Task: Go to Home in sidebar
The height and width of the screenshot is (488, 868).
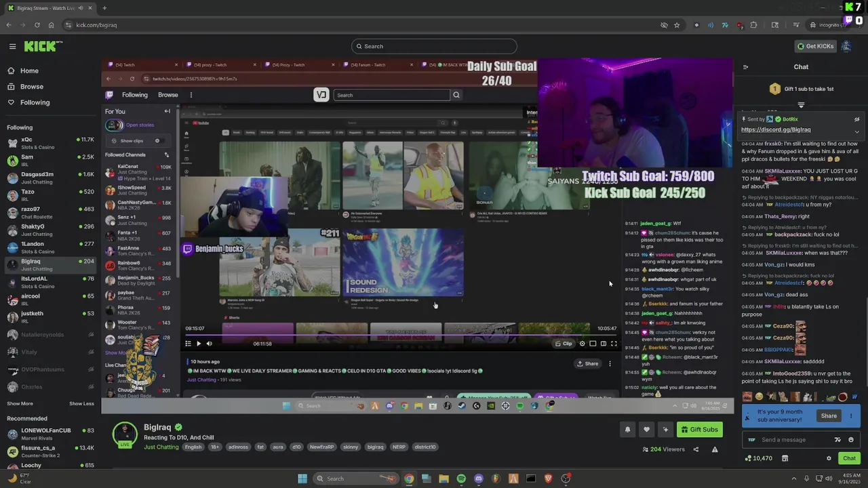Action: pyautogui.click(x=29, y=70)
